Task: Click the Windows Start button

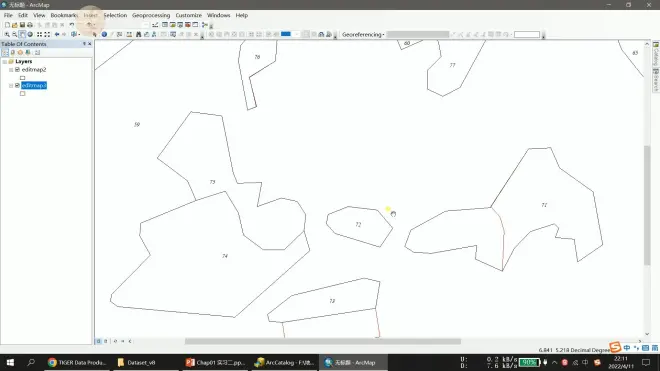Action: tap(10, 363)
